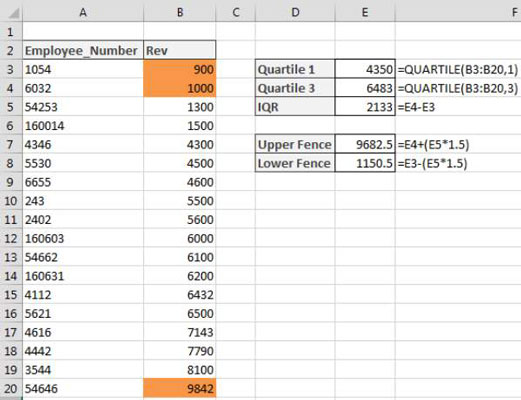
Task: Select column A header
Action: pos(83,13)
